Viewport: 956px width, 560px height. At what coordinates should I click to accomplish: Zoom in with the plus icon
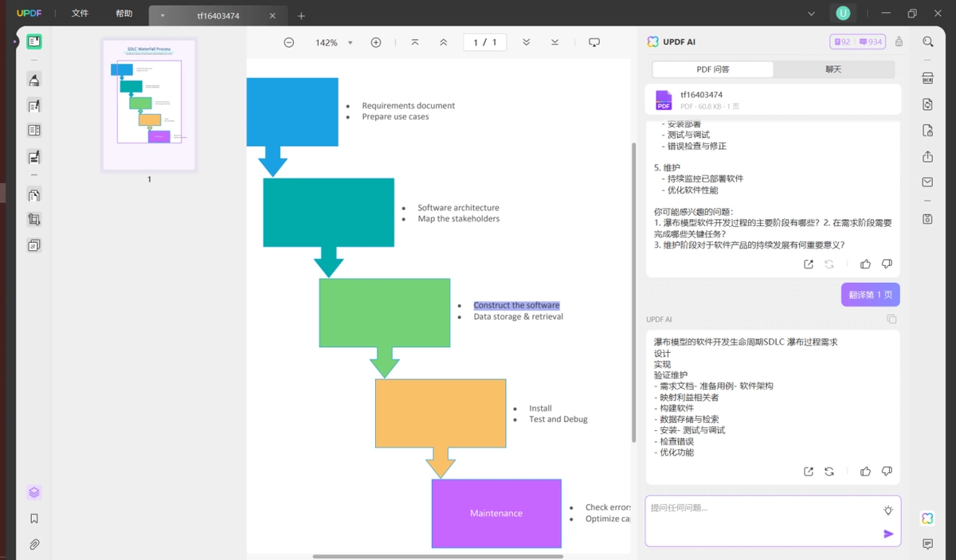[376, 42]
